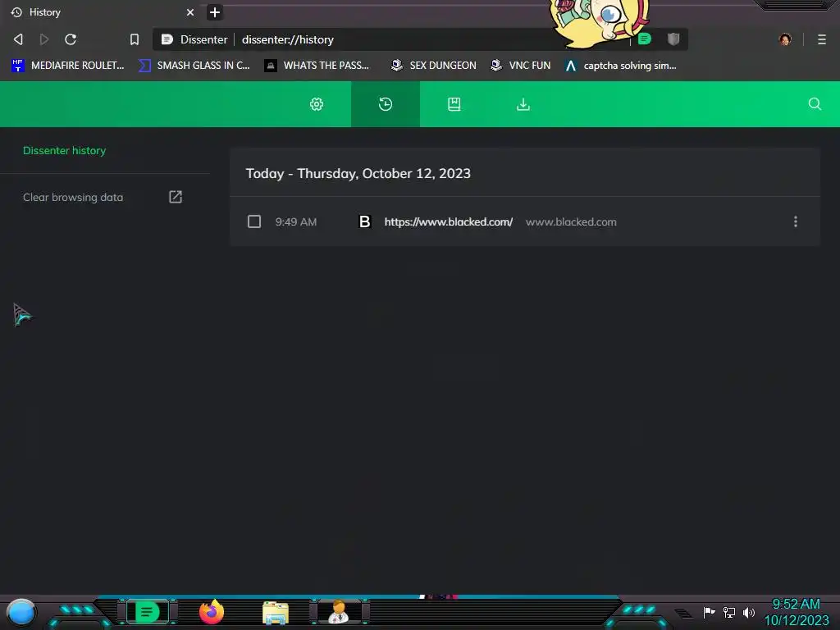Click Action Center flag tray icon

[x=710, y=612]
